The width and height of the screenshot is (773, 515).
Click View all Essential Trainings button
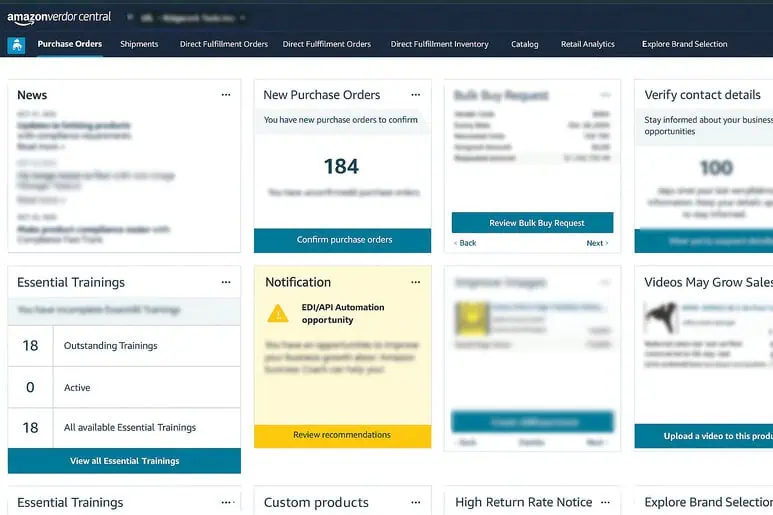(x=124, y=461)
